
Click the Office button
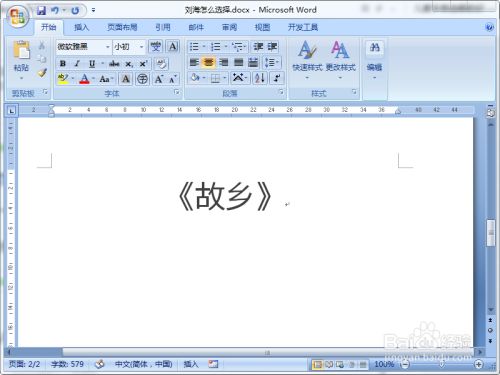click(x=18, y=16)
